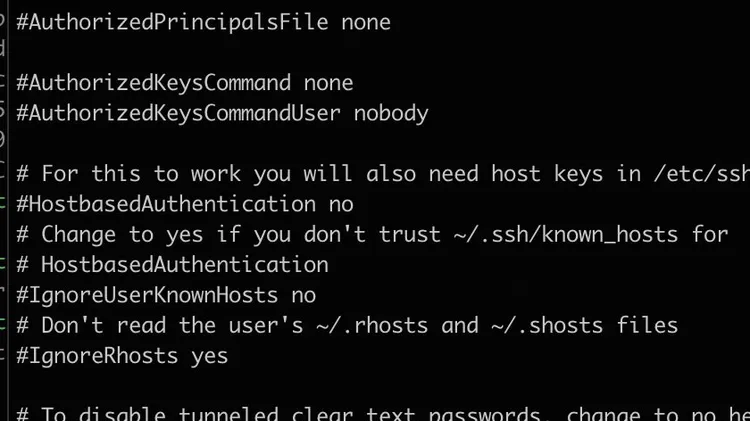This screenshot has height=421, width=750.
Task: Click "yes" after #IgnoreRhosts
Action: tap(210, 356)
